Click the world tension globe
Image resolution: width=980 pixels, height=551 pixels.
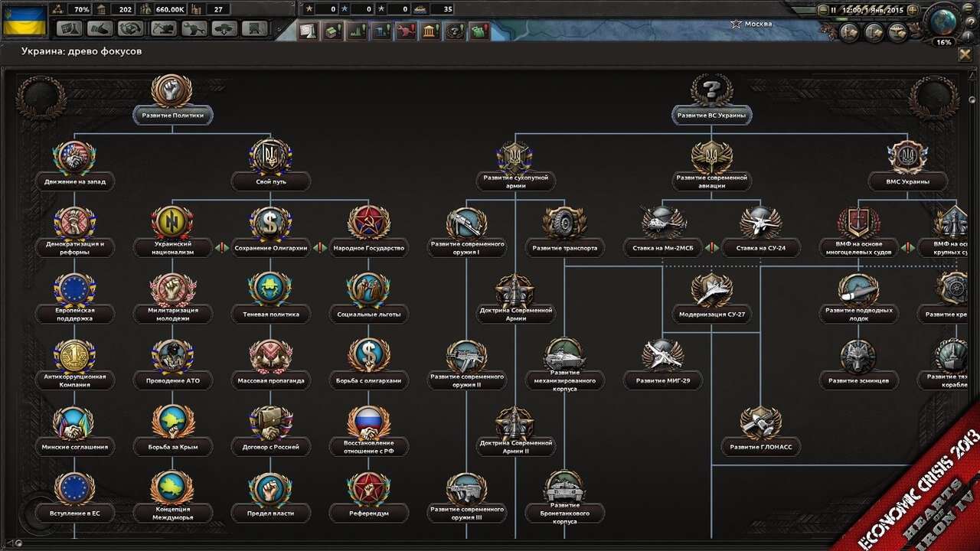click(x=942, y=19)
